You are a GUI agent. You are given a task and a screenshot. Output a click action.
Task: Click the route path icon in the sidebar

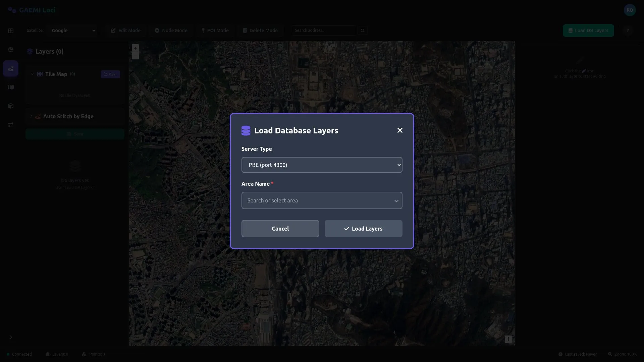(x=11, y=69)
